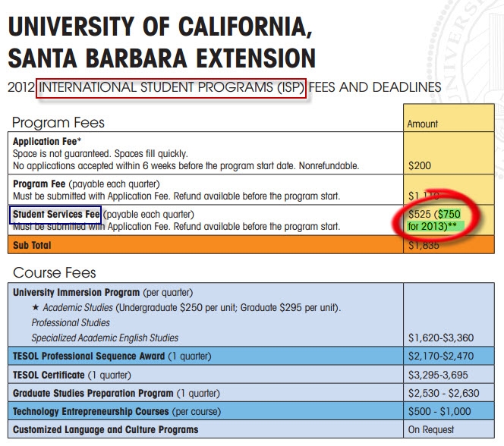Click Customized Language and Culture Programs
This screenshot has width=504, height=446.
[106, 430]
